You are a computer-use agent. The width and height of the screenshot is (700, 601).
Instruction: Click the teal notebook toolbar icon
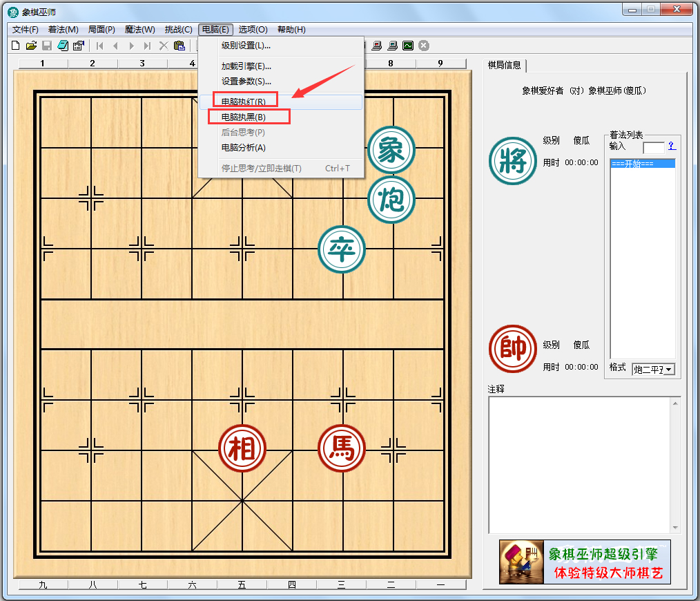coord(63,46)
